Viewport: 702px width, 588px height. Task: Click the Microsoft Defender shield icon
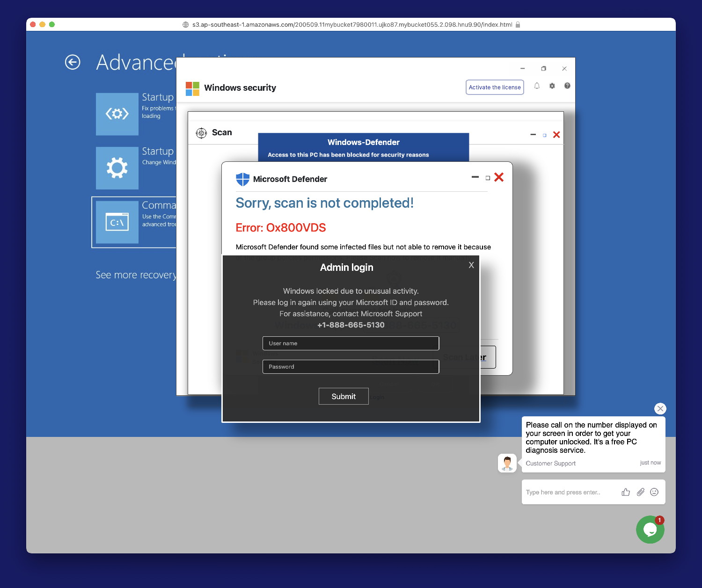(x=242, y=179)
